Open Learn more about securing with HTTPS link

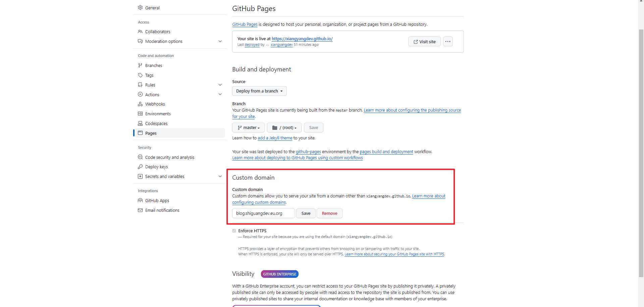click(x=394, y=254)
